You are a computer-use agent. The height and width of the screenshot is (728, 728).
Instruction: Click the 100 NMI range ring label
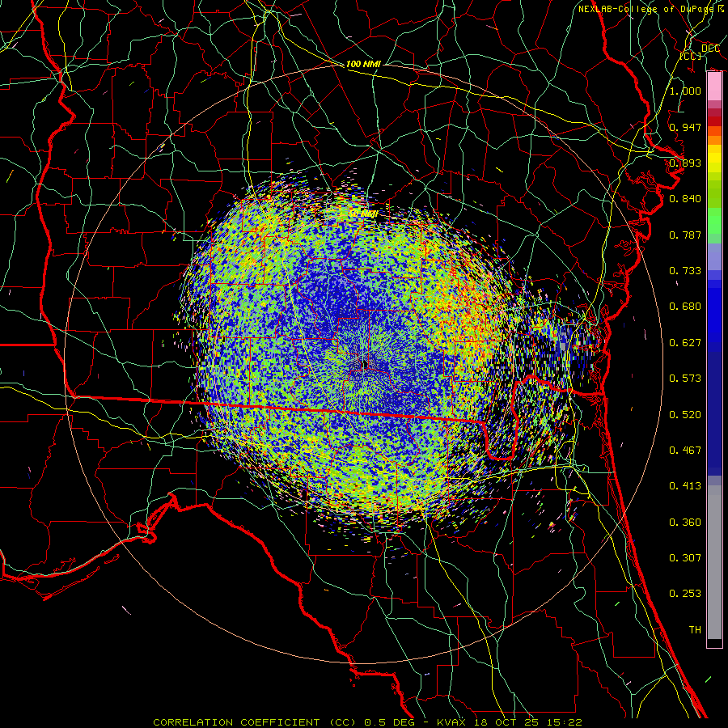click(363, 64)
